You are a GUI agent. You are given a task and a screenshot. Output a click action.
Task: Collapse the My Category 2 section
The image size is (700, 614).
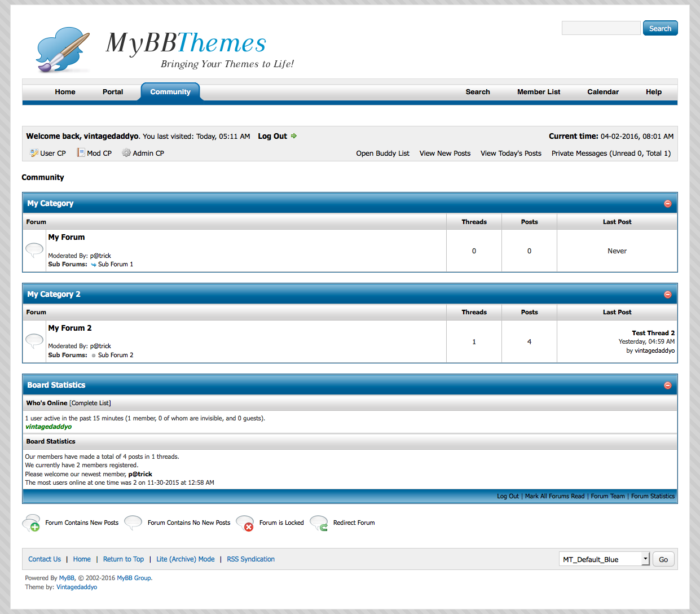pos(667,295)
